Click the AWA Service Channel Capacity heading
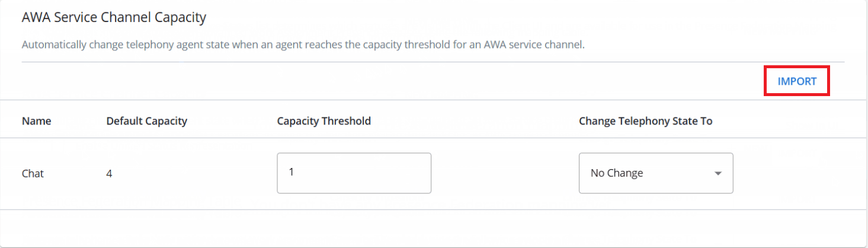868x248 pixels. (114, 18)
